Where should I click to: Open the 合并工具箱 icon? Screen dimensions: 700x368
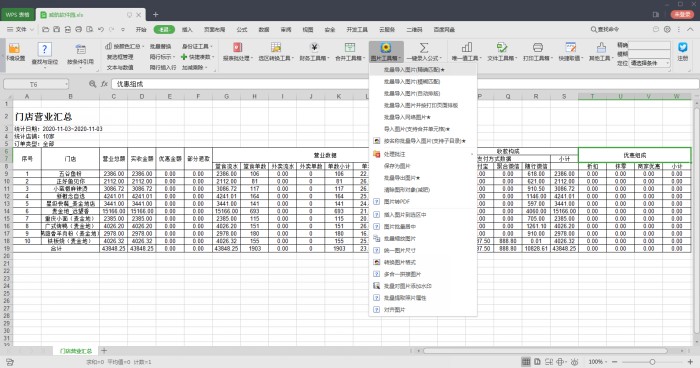point(350,47)
